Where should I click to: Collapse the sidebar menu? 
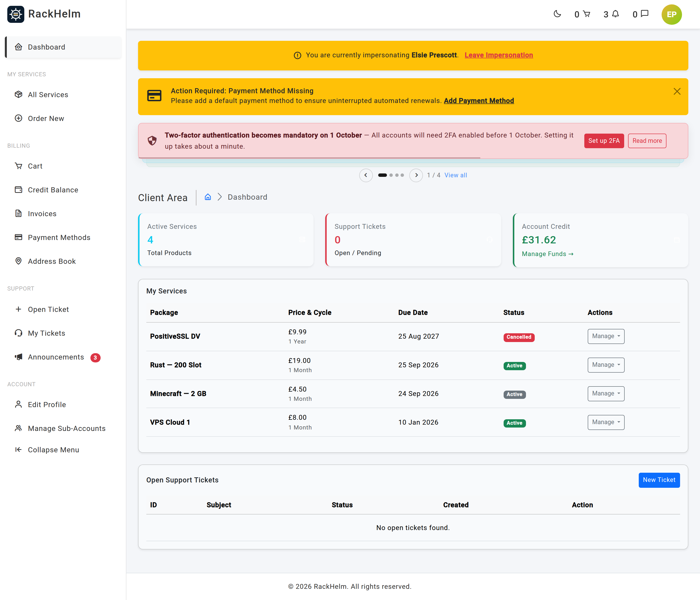[x=63, y=450]
